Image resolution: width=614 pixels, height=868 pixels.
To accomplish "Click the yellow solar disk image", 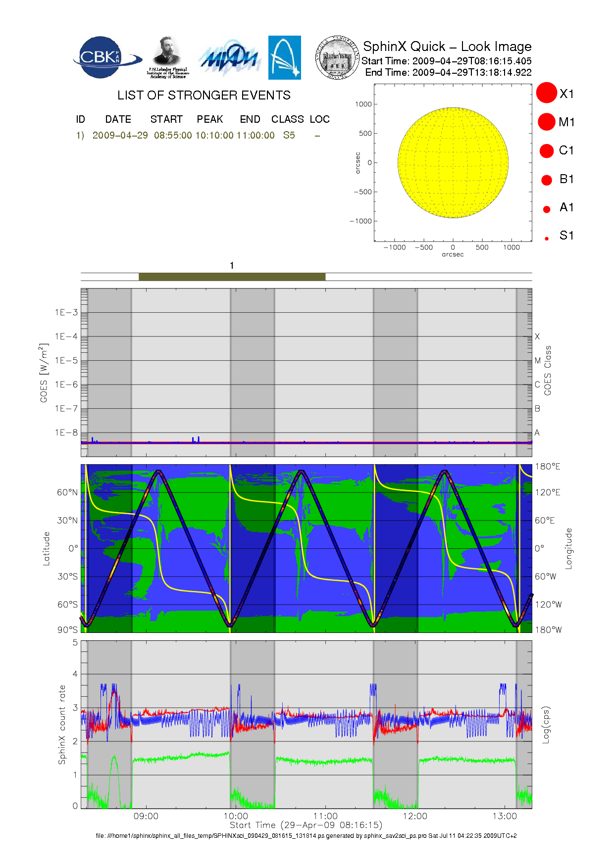I will point(453,162).
